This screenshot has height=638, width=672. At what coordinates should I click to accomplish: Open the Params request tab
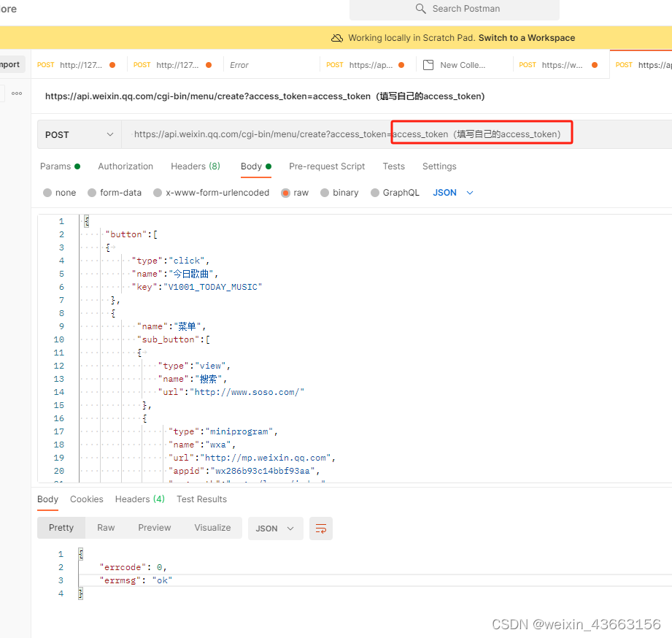(60, 166)
